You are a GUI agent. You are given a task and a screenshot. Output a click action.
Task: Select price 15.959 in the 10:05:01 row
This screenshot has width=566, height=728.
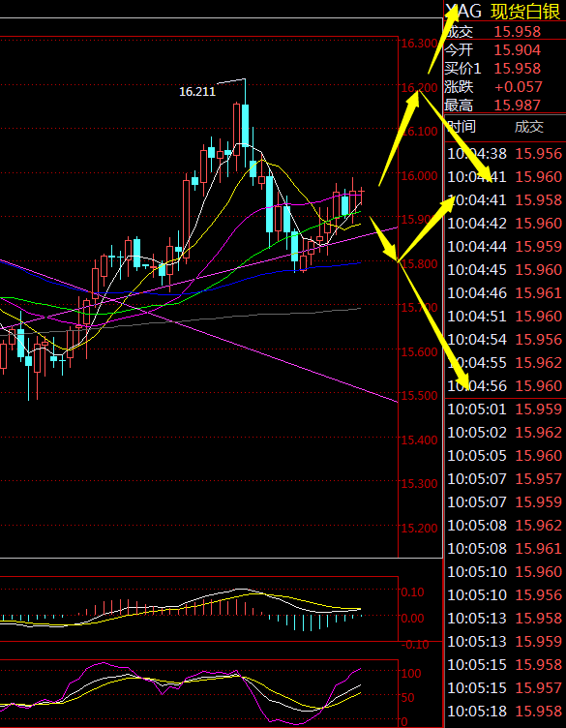click(539, 409)
